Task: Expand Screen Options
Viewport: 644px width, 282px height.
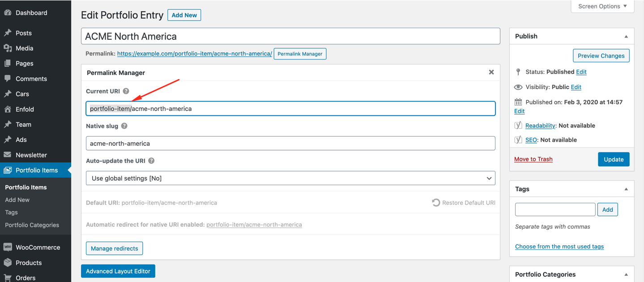Action: tap(602, 6)
